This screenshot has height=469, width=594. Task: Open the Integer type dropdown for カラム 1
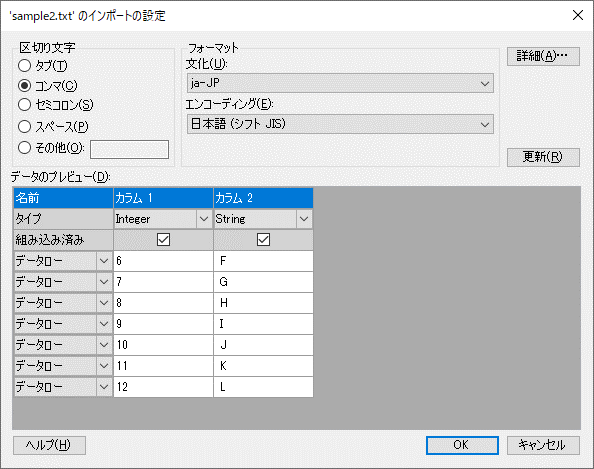click(x=204, y=219)
